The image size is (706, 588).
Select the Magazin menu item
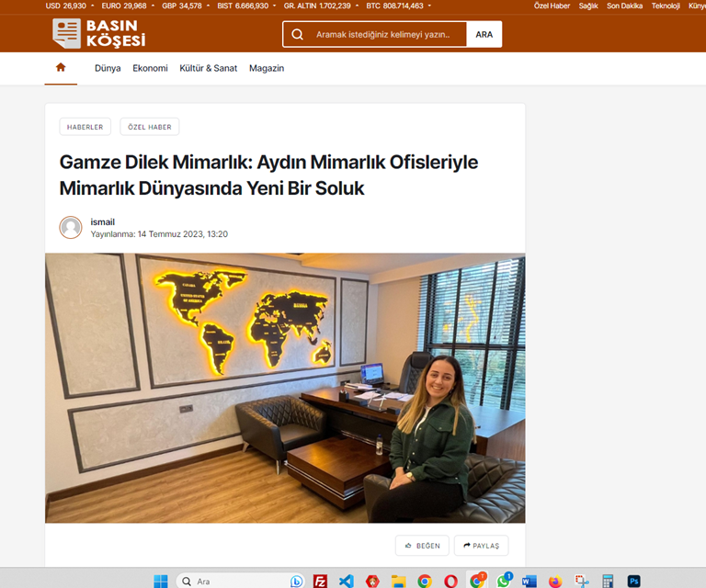[x=267, y=68]
